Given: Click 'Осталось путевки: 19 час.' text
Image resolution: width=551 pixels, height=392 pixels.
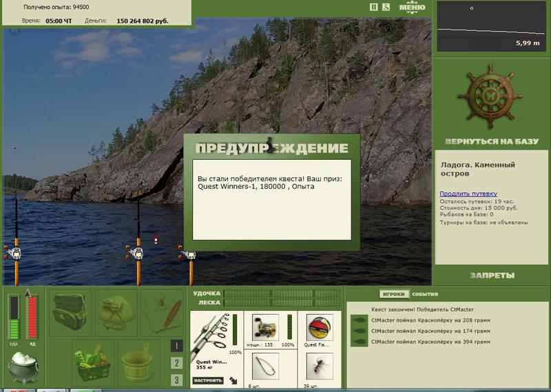Looking at the screenshot, I should pos(477,201).
